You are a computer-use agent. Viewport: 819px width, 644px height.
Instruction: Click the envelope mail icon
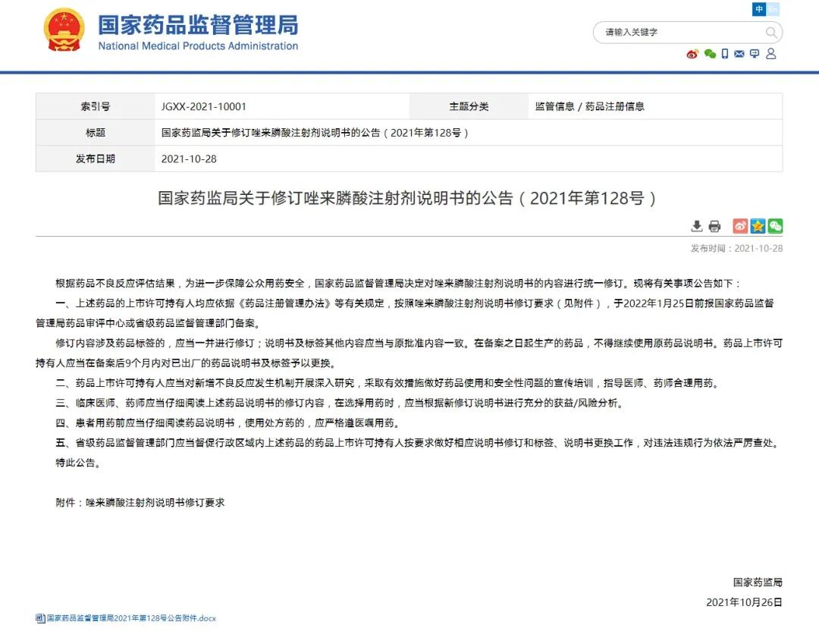[x=739, y=54]
